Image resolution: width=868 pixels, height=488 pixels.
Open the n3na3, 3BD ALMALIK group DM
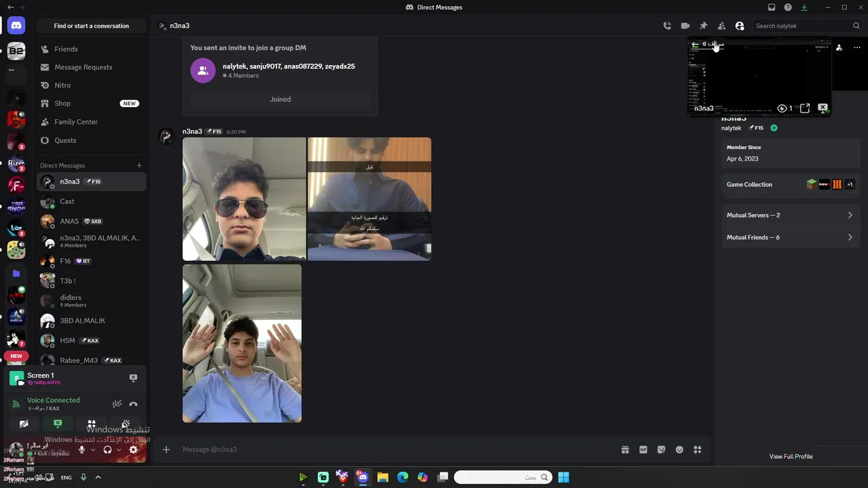click(x=92, y=241)
